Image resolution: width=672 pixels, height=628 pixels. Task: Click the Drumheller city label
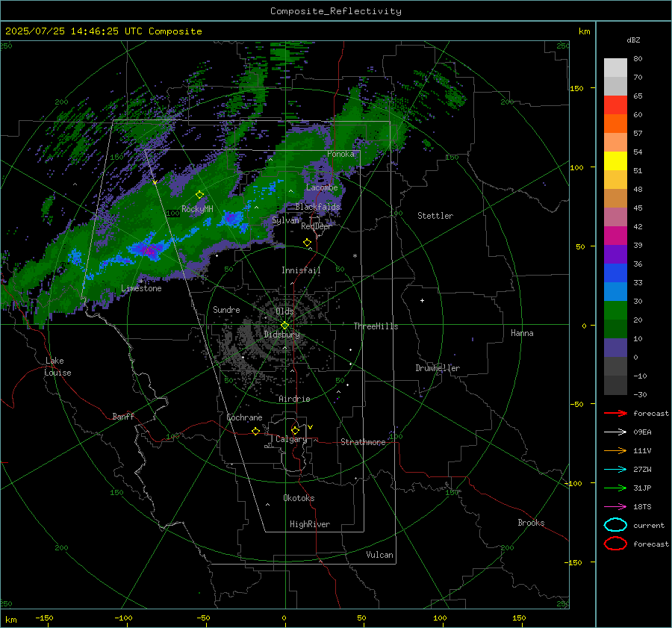coord(438,368)
